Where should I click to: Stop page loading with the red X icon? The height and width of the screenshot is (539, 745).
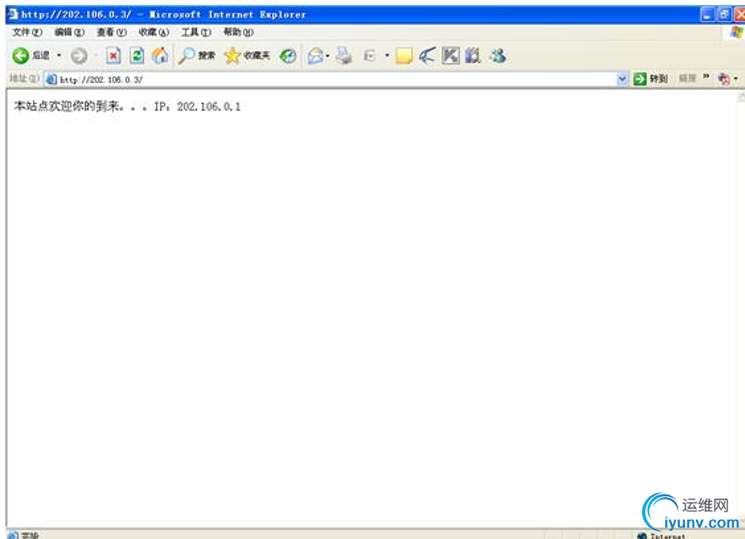(x=113, y=56)
